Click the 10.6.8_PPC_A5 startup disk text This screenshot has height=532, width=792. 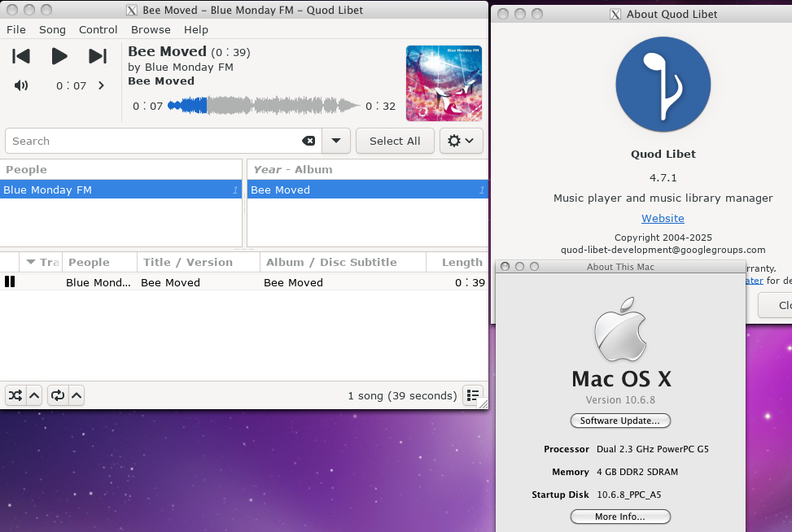(629, 495)
